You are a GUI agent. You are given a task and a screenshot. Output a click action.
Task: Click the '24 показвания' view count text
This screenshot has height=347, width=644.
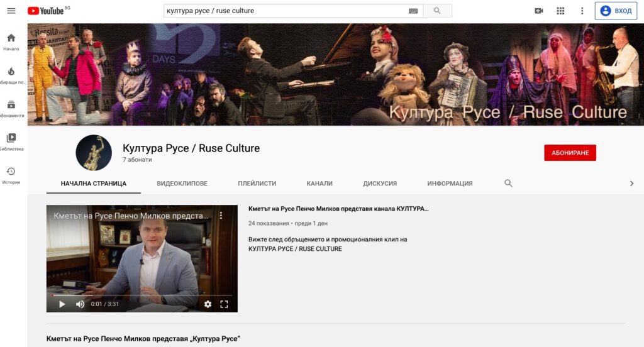(x=269, y=223)
